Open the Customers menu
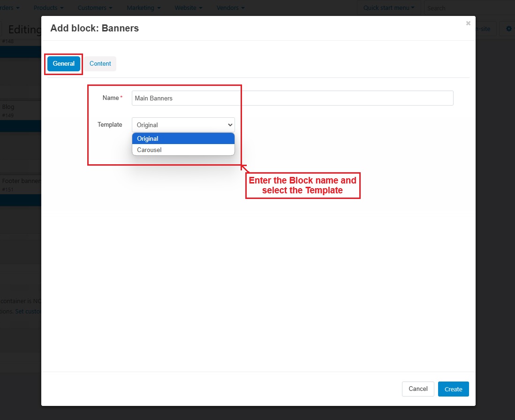 (95, 8)
